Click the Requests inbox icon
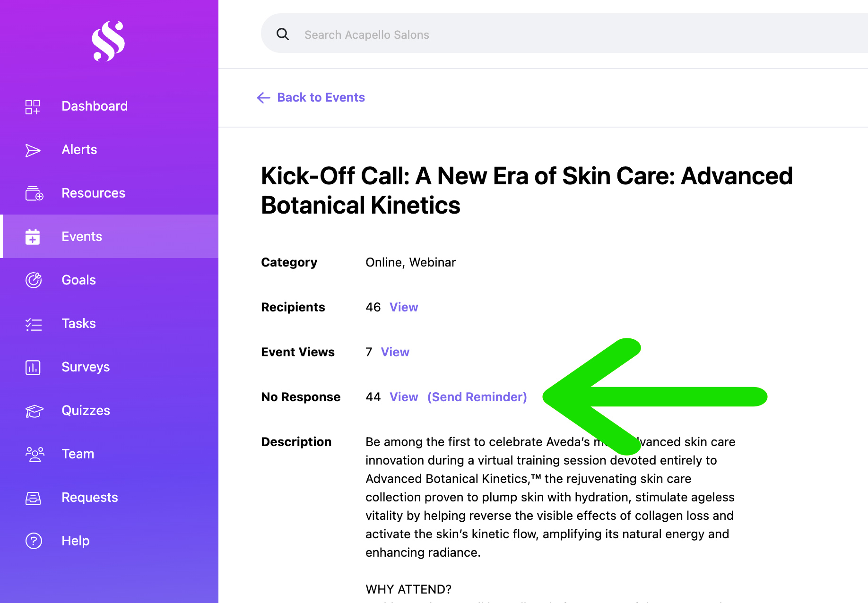 click(x=33, y=498)
